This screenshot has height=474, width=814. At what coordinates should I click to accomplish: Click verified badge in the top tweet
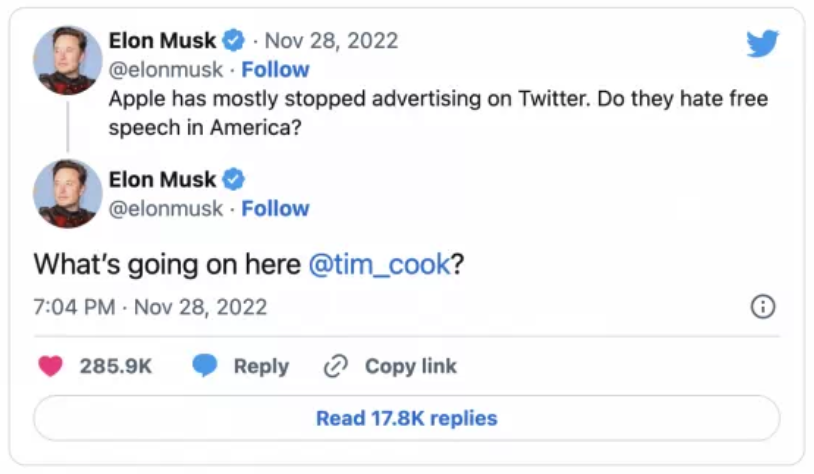(x=233, y=41)
